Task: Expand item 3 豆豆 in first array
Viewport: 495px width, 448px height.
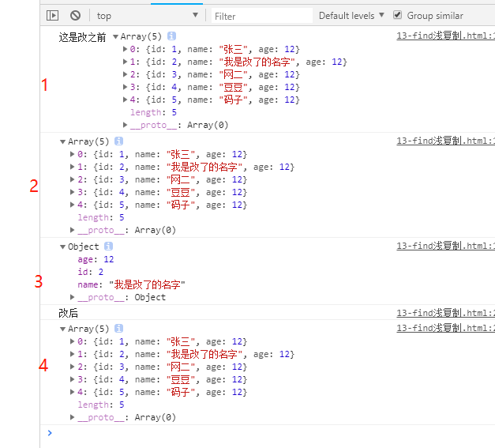Action: pos(125,87)
